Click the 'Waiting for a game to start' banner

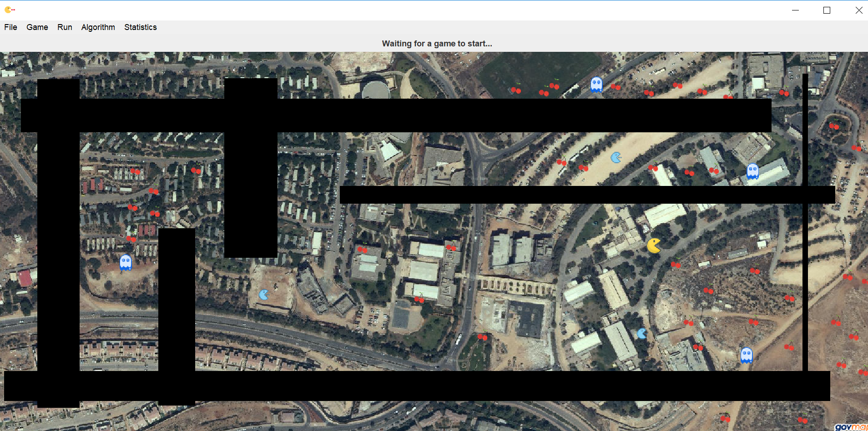pyautogui.click(x=436, y=43)
